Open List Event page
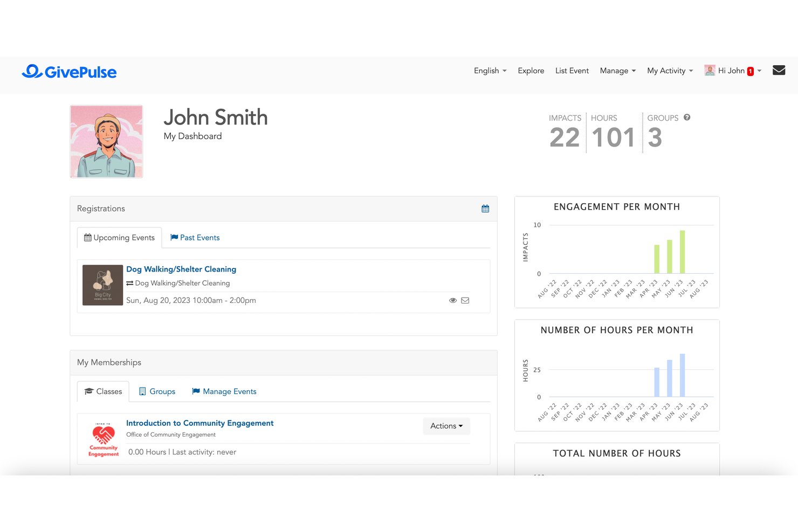The image size is (798, 532). [x=572, y=71]
